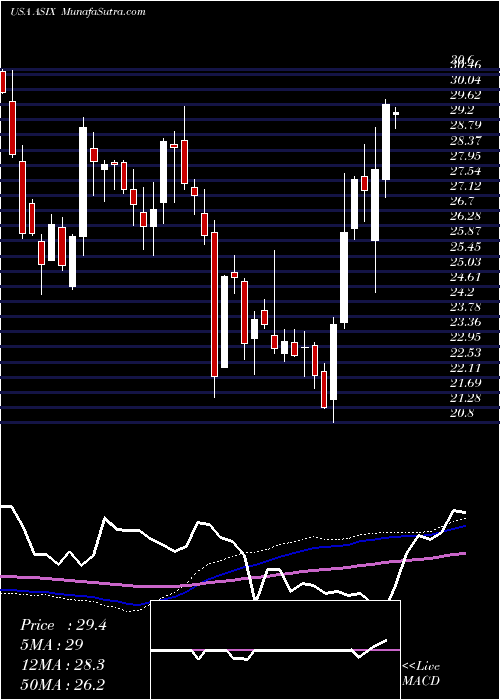Click the 24.61 price axis label

click(x=466, y=277)
